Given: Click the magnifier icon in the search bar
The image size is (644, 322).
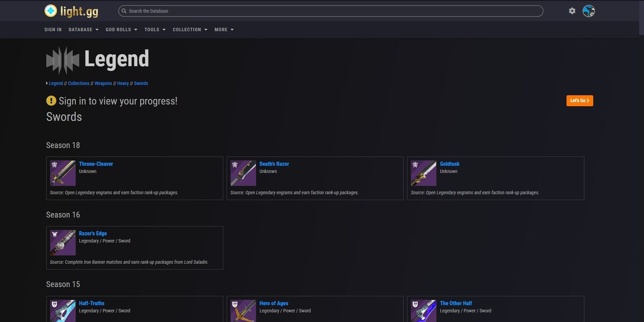Looking at the screenshot, I should point(124,11).
